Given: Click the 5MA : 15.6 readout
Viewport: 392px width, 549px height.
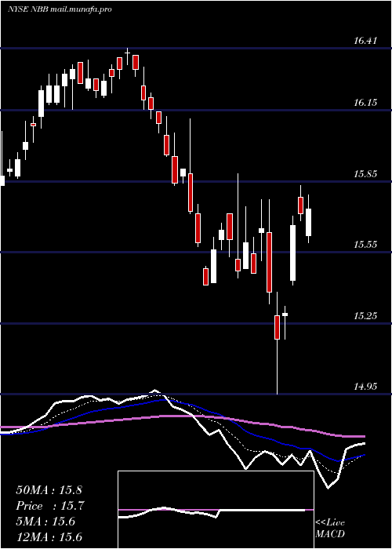Looking at the screenshot, I should [x=45, y=522].
